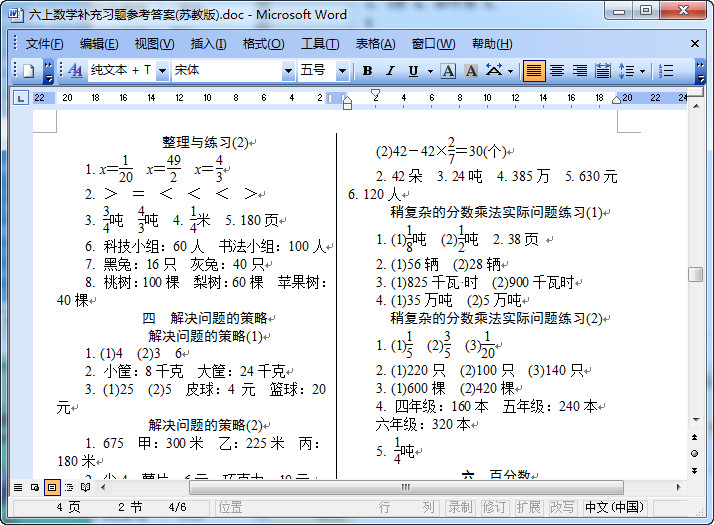Open the 视图(V) menu
Screen dimensions: 714x525
154,44
